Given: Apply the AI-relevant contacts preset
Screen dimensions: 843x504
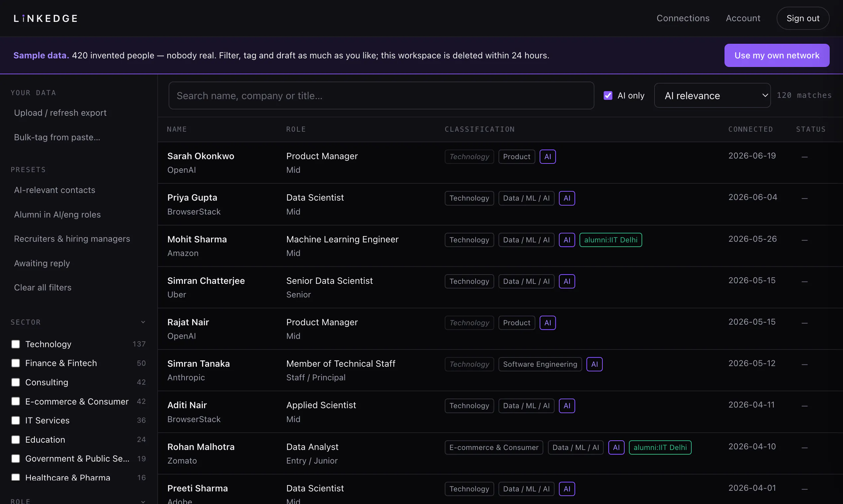Looking at the screenshot, I should point(54,190).
